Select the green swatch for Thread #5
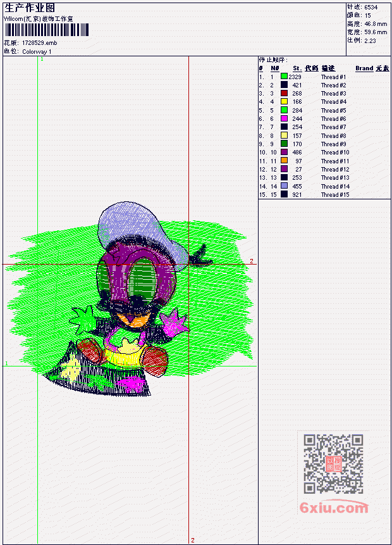392x545 pixels. point(284,110)
